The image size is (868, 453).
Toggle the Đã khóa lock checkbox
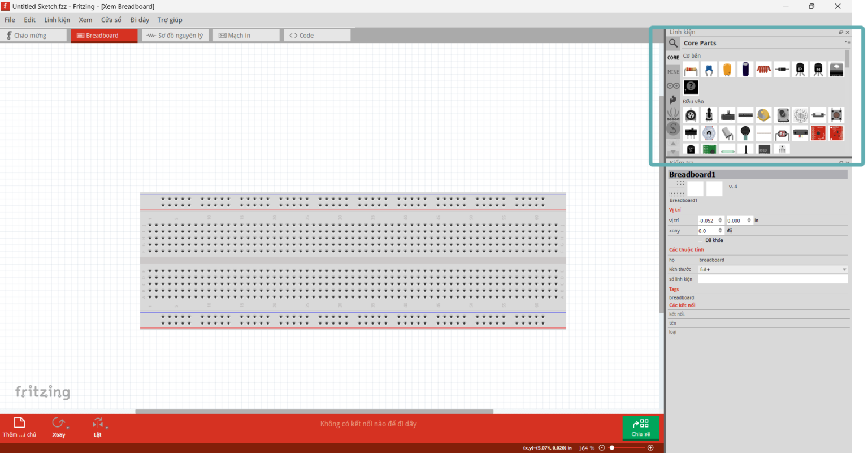point(701,240)
